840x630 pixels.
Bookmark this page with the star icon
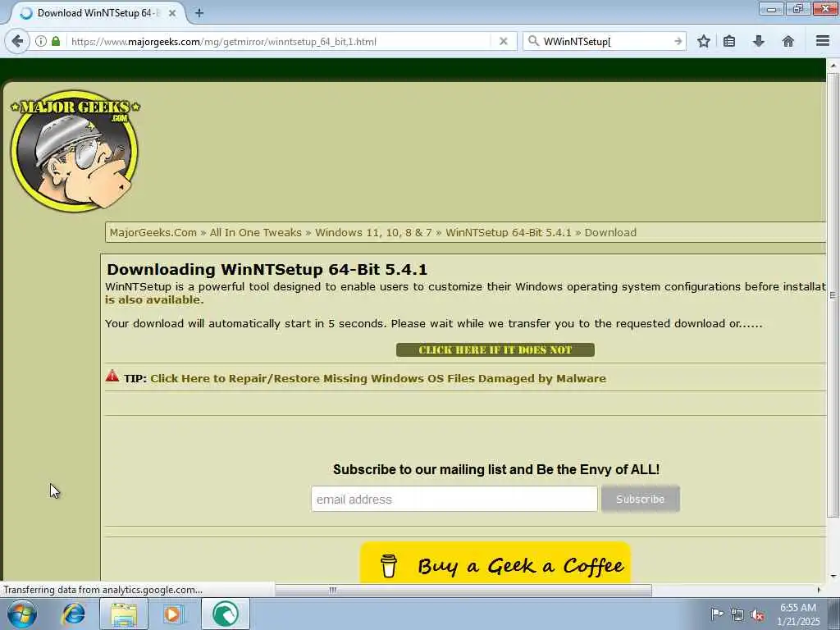(703, 41)
